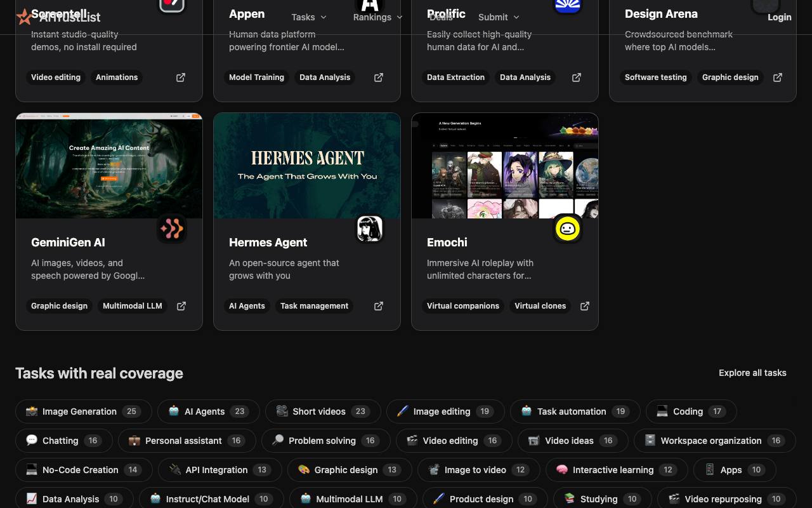Select the Product design task chip
The width and height of the screenshot is (812, 508).
pos(485,499)
